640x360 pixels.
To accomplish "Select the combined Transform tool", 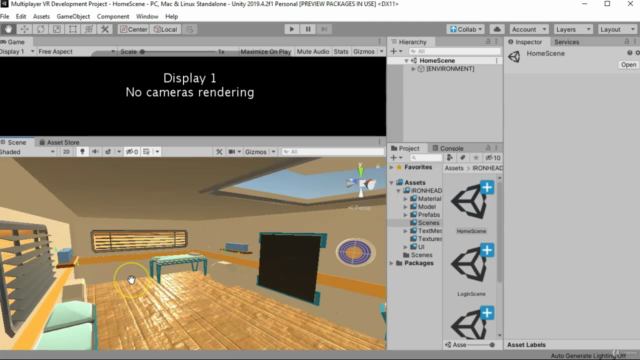I will point(89,29).
